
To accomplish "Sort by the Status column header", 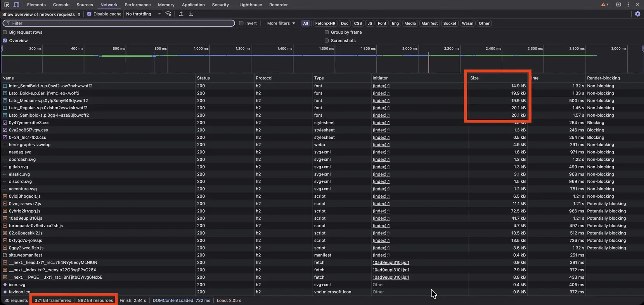I will 225,78.
